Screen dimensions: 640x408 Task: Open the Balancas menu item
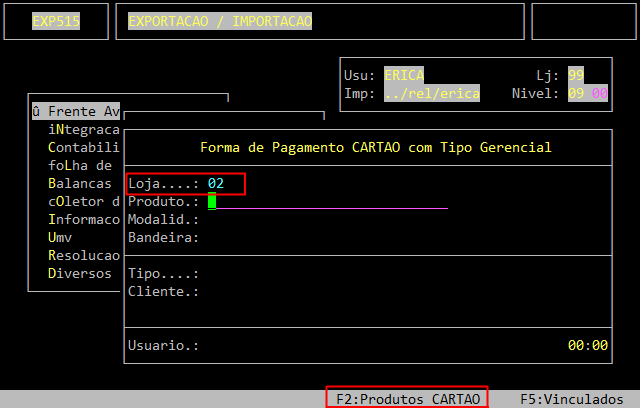click(80, 183)
